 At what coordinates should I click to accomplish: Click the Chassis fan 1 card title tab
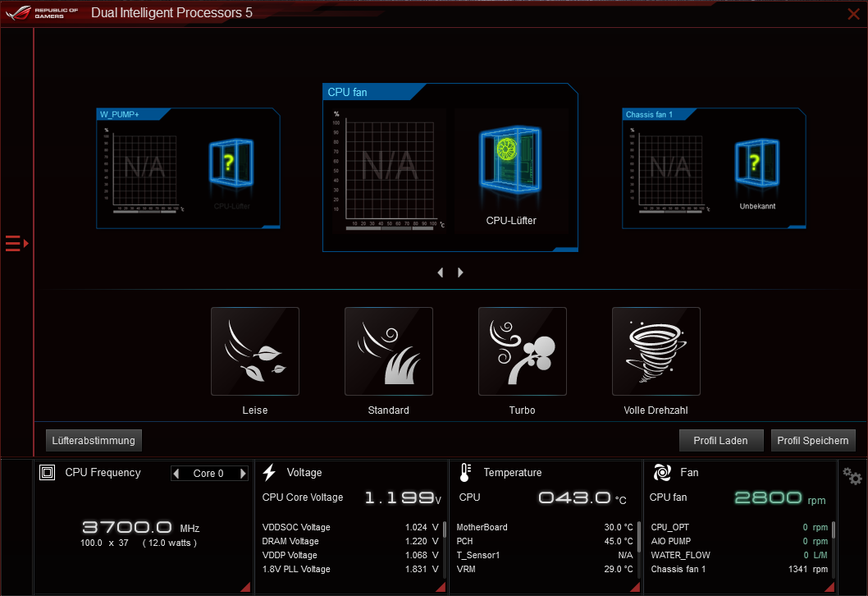point(659,114)
